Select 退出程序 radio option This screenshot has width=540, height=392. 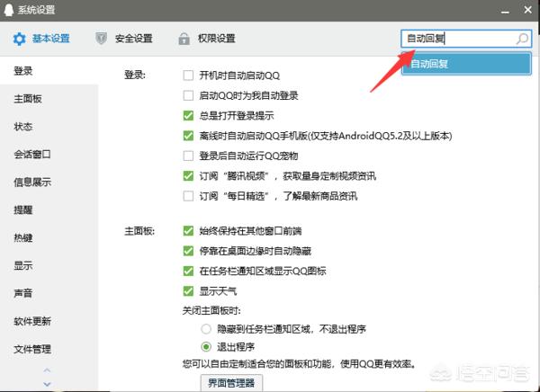click(206, 346)
